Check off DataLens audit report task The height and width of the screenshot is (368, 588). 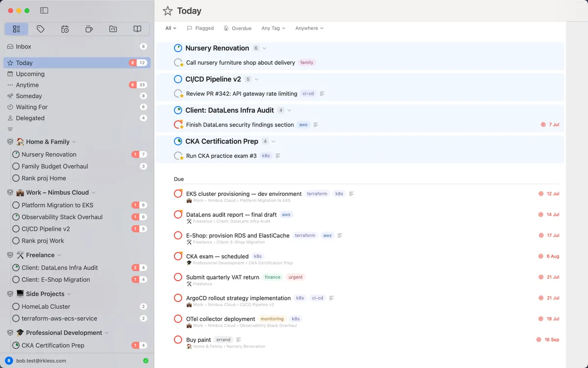(178, 214)
